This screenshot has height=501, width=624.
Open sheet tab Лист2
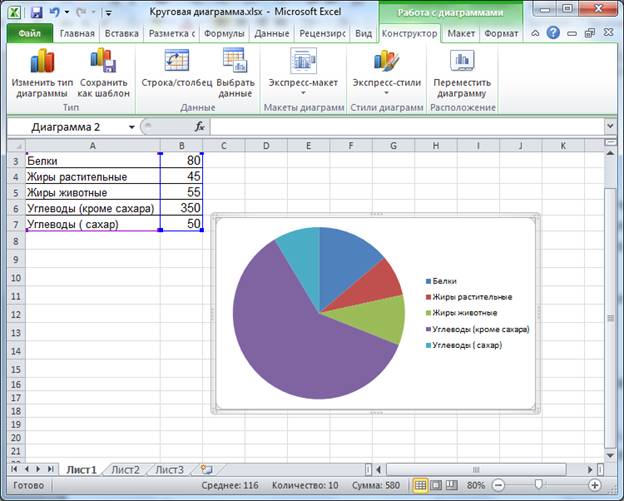click(x=125, y=470)
